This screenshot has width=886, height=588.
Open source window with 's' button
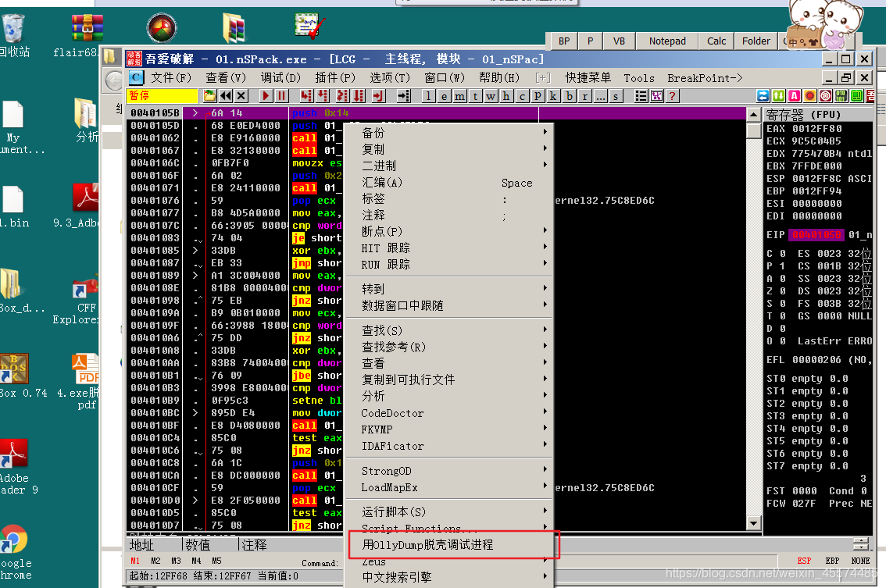(616, 96)
